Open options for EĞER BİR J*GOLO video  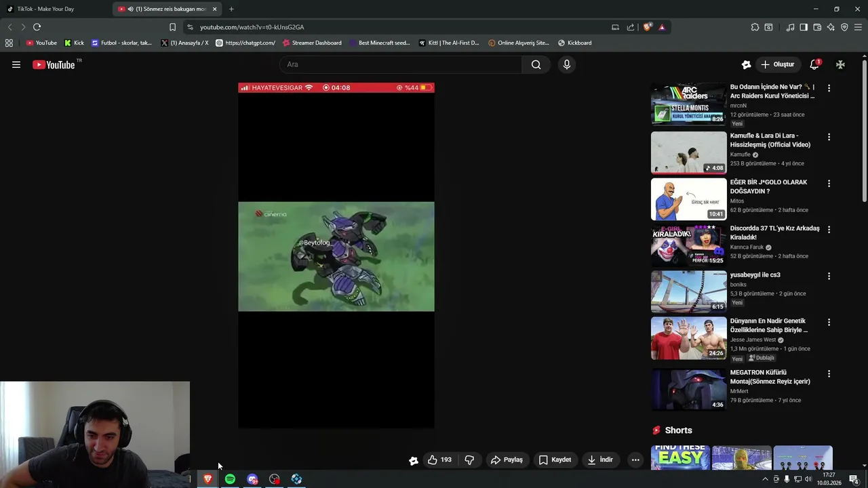[x=829, y=184]
